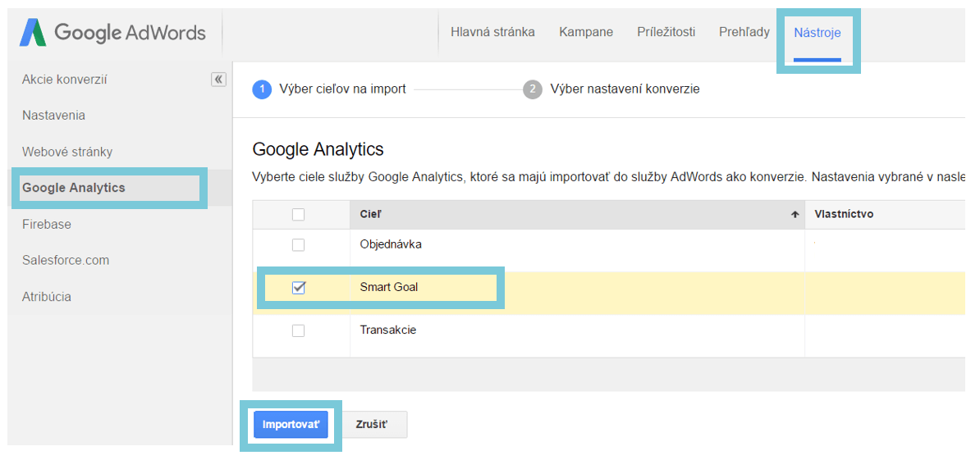Go to Hlavná stránka tab
The height and width of the screenshot is (460, 980).
click(492, 32)
